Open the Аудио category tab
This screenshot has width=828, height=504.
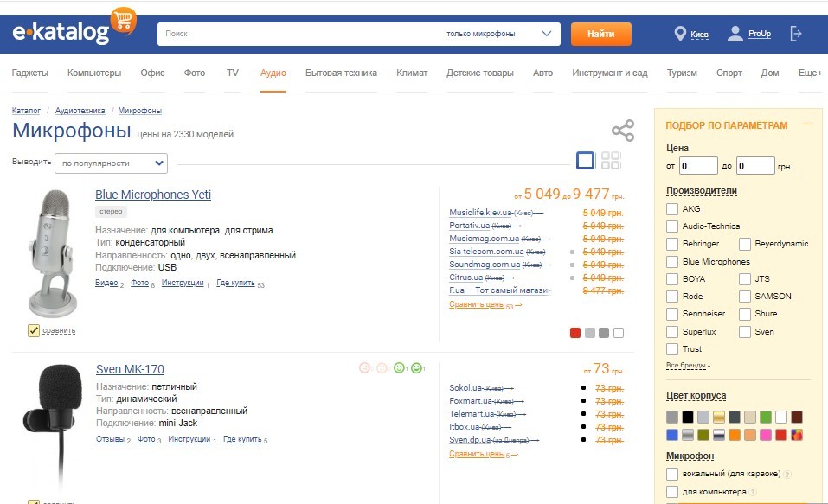click(273, 73)
